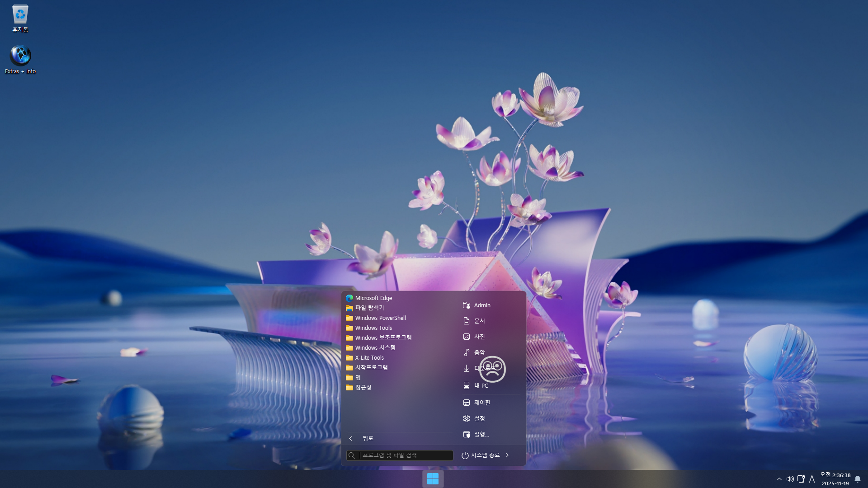Launch Microsoft Edge from the start menu
The image size is (868, 488).
tap(373, 298)
